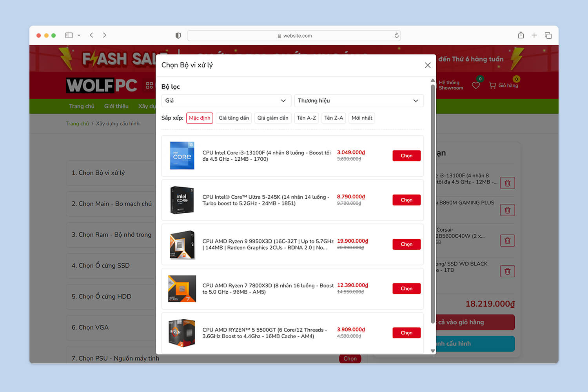Open the CPU AMD RYZEN 5 5500GT title
Image resolution: width=588 pixels, height=392 pixels.
point(265,333)
